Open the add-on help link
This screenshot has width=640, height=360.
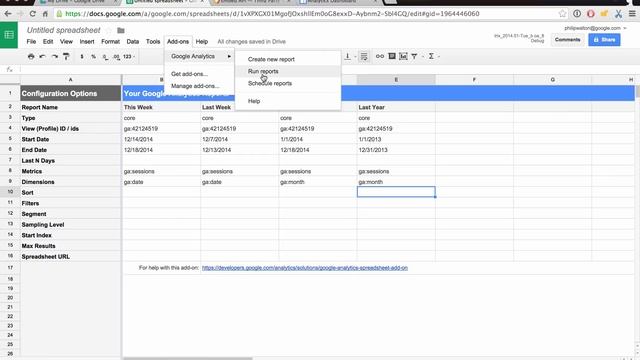(x=304, y=268)
